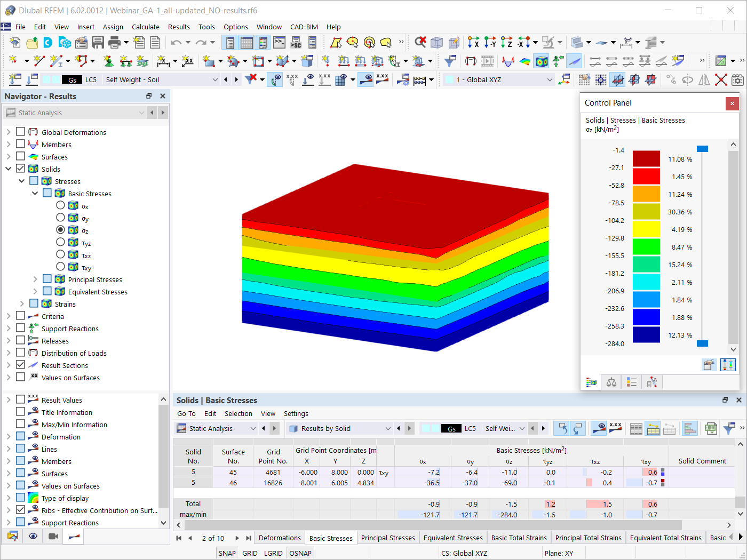Click the dark red legend color swatch

(x=646, y=158)
